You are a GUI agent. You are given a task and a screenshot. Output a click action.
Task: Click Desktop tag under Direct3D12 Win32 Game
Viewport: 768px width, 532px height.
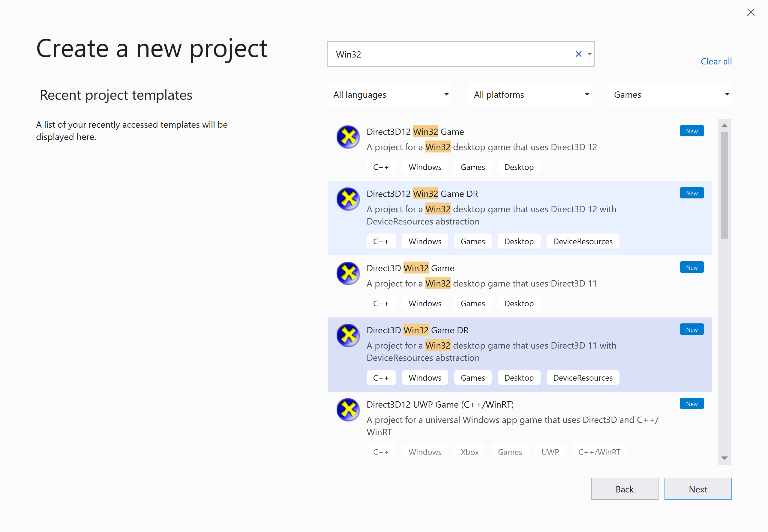click(x=519, y=167)
